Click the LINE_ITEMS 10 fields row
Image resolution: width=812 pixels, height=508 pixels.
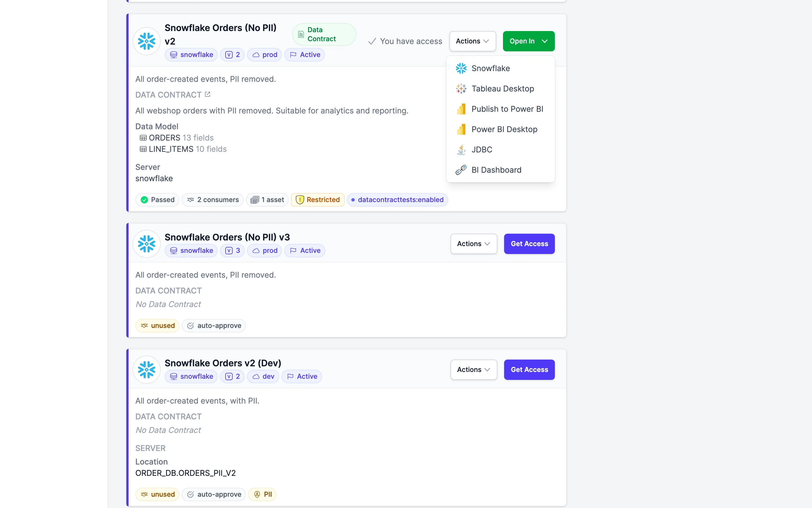pos(183,149)
